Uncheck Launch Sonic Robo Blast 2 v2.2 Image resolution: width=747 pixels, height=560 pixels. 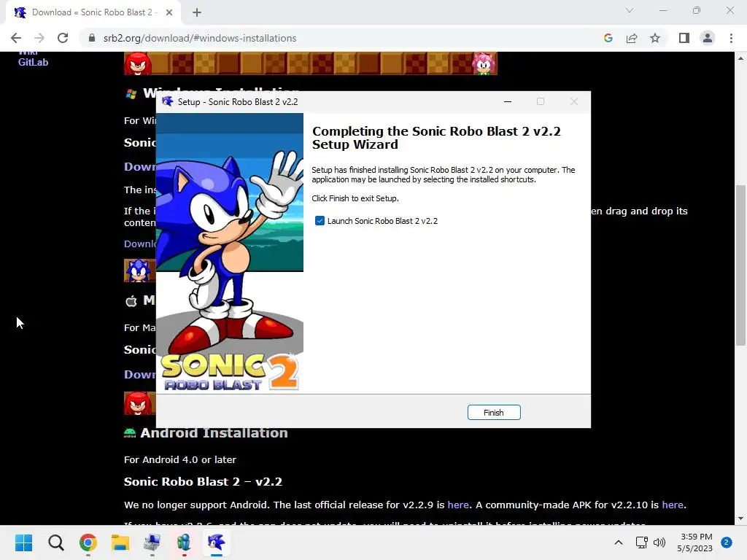point(320,221)
